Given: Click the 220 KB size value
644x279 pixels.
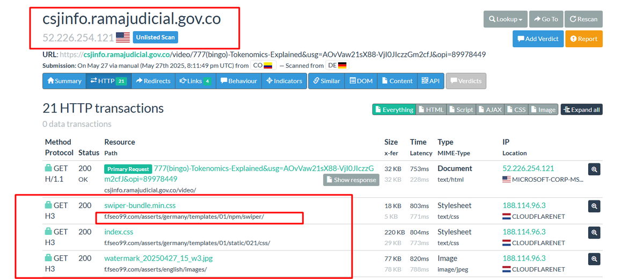Looking at the screenshot, I should 394,232.
